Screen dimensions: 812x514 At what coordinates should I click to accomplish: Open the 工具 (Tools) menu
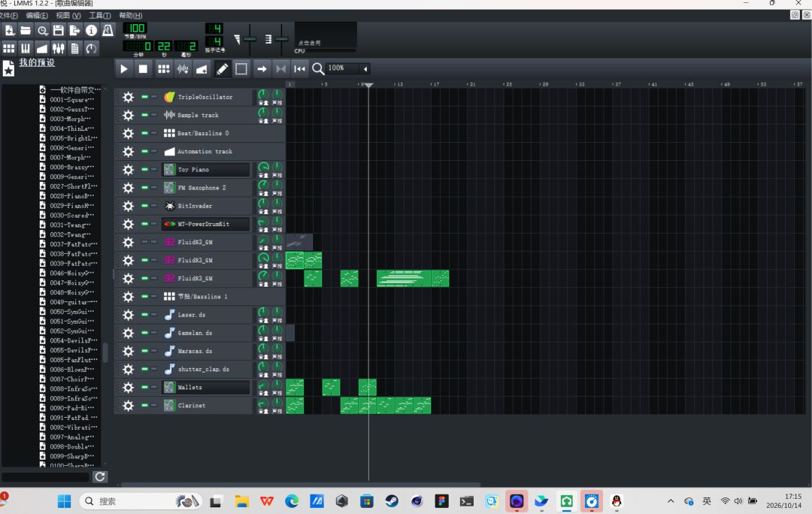100,16
